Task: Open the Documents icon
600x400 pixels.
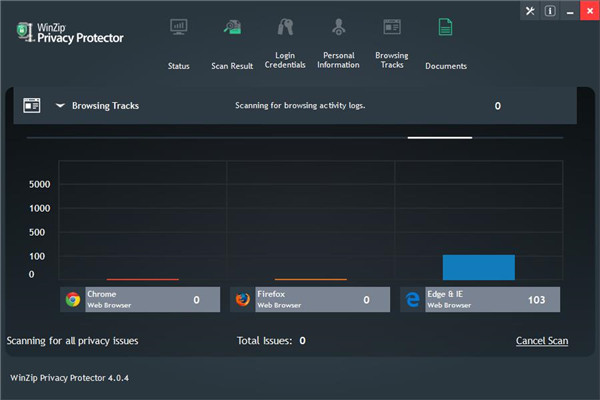Action: tap(445, 27)
